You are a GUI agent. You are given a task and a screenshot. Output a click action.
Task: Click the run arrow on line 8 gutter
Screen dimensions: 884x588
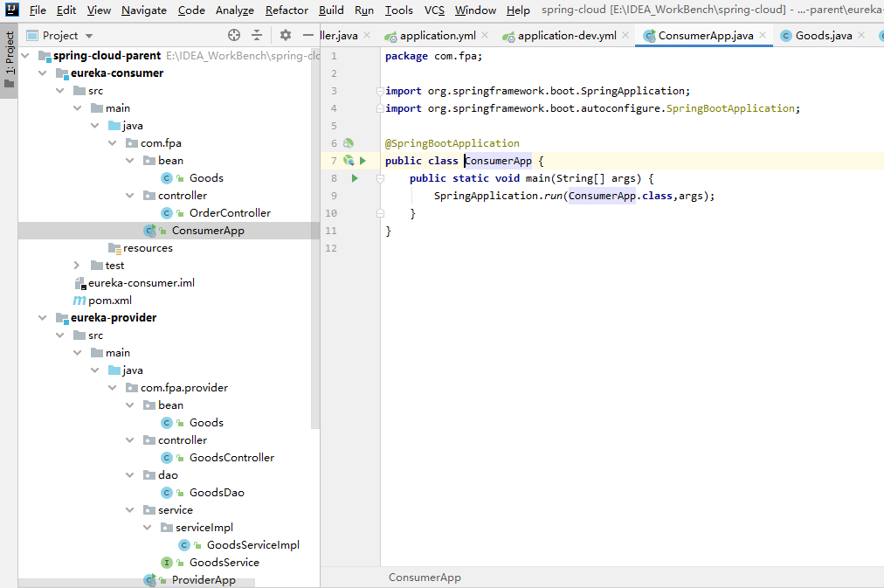pyautogui.click(x=355, y=178)
